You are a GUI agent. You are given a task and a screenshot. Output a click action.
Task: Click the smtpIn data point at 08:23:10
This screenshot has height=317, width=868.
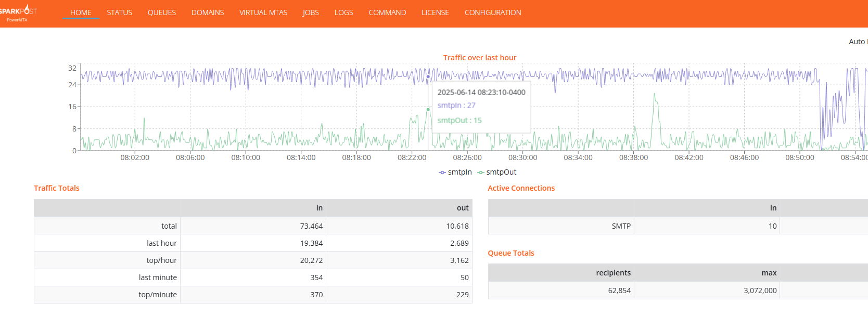pos(428,76)
